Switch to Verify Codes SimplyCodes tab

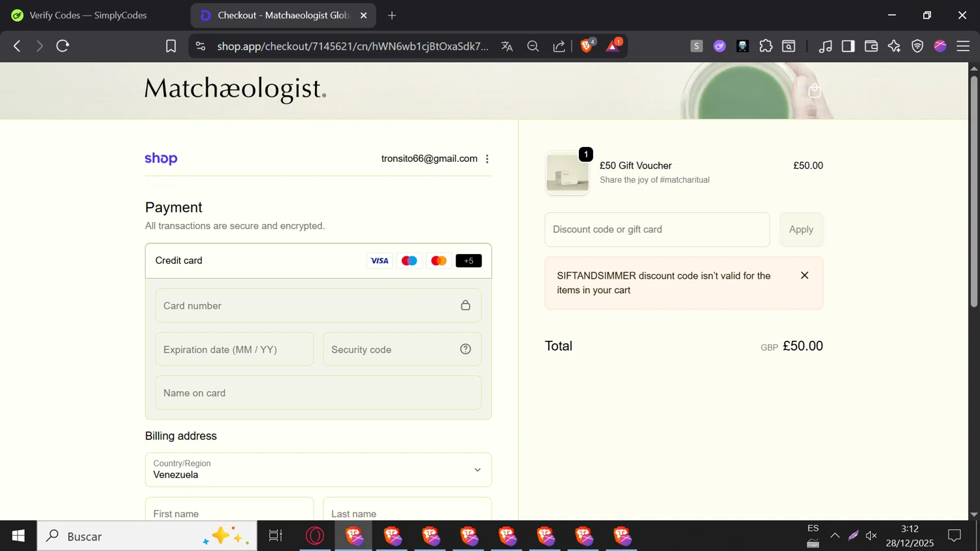[x=88, y=15]
